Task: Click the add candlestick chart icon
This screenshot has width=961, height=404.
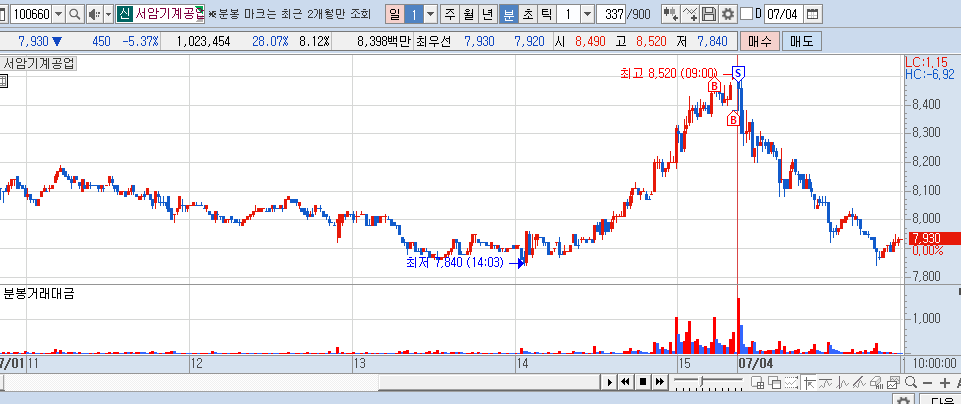Action: (x=670, y=13)
